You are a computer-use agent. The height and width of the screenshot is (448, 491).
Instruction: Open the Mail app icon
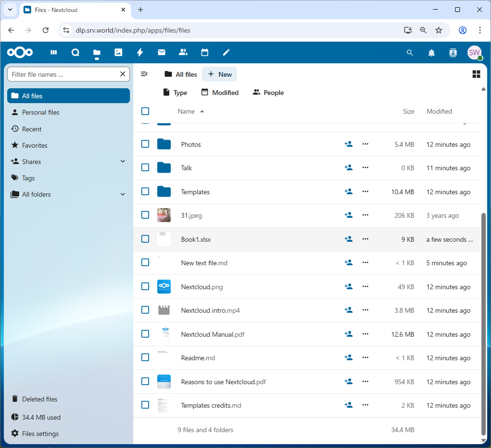pos(162,52)
